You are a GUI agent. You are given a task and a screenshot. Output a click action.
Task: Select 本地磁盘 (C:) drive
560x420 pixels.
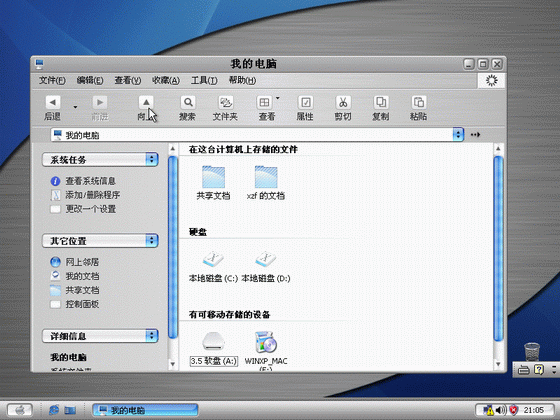pyautogui.click(x=213, y=260)
